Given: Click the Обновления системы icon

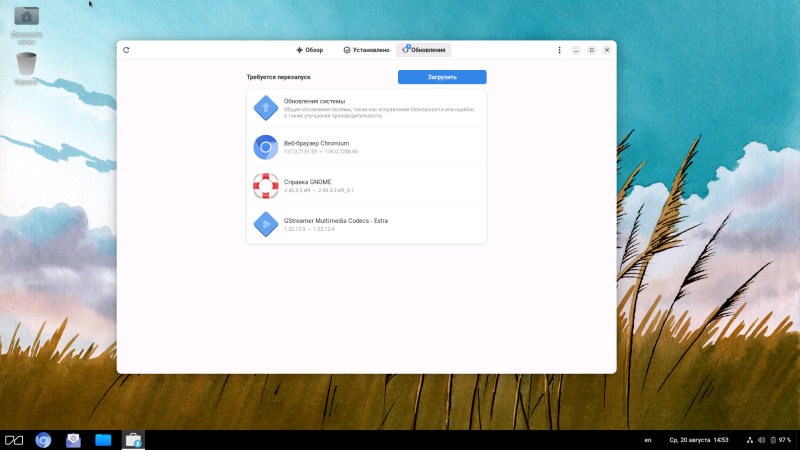Looking at the screenshot, I should [265, 107].
